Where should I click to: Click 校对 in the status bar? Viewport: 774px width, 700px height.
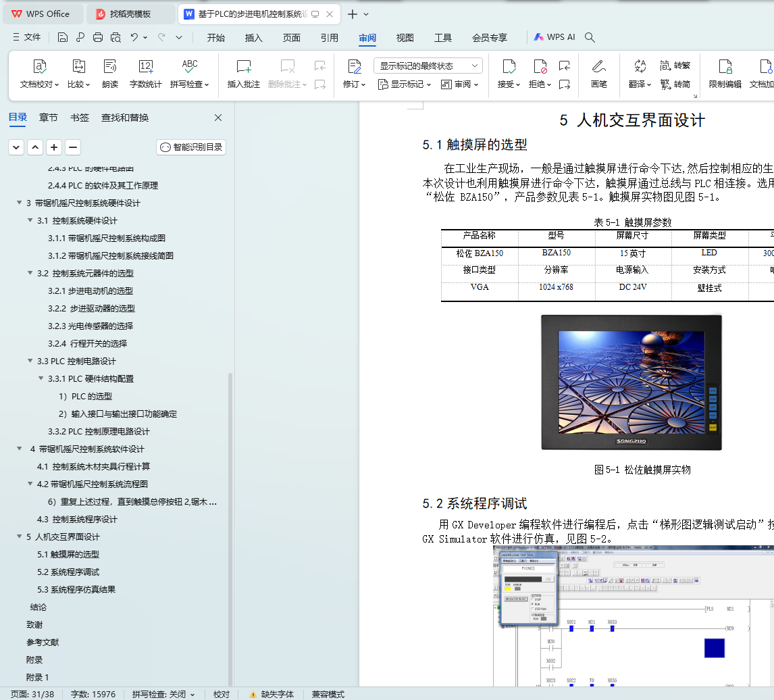point(221,694)
